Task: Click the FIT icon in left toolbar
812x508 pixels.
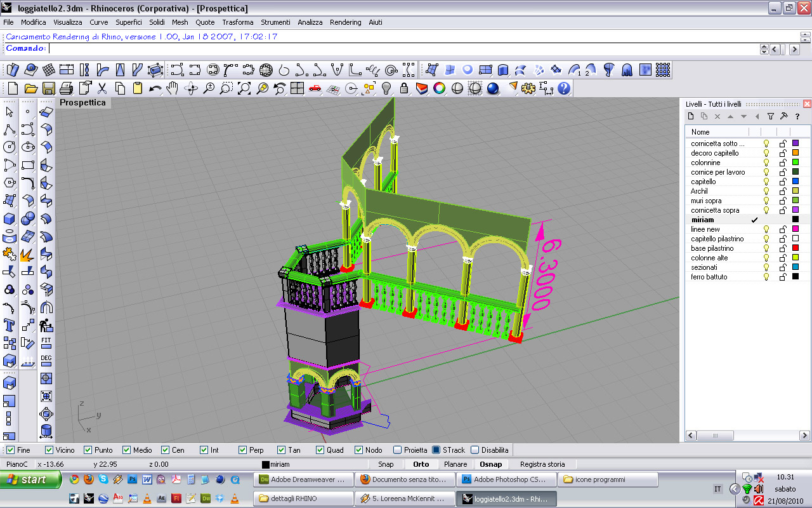Action: coord(46,344)
